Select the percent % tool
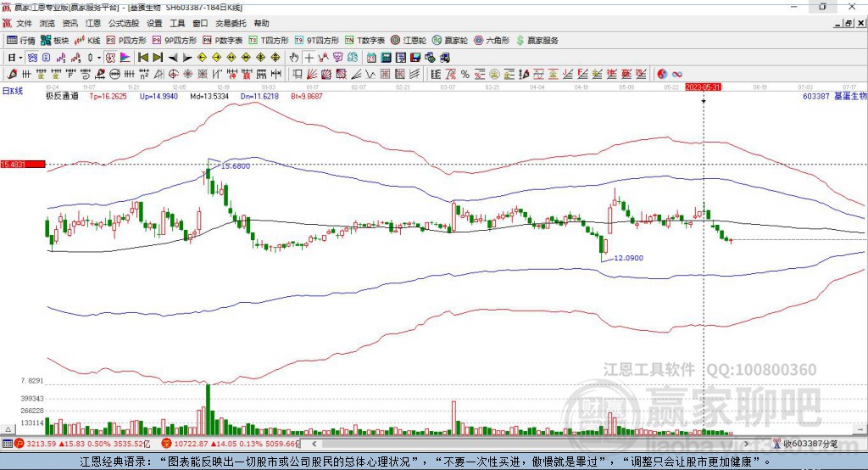This screenshot has height=470, width=868. point(465,75)
